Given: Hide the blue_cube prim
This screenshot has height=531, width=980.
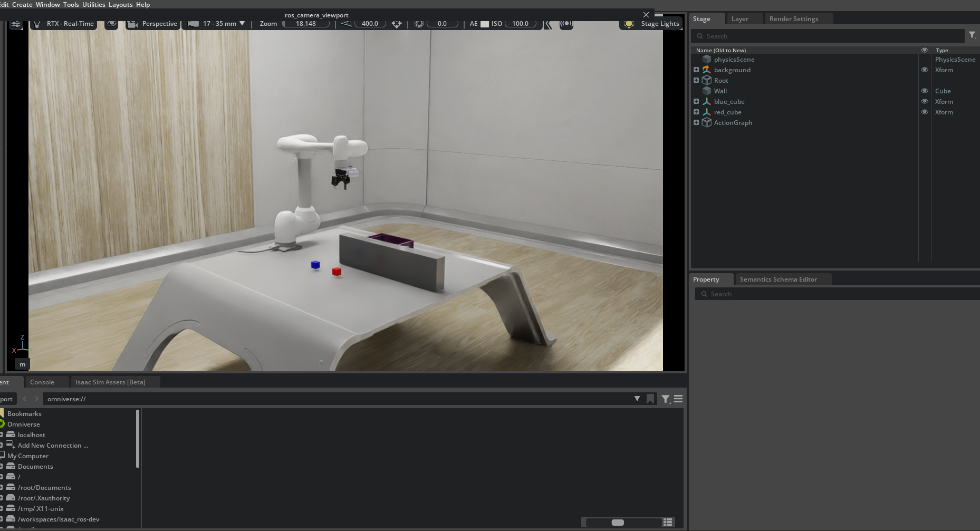Looking at the screenshot, I should click(x=924, y=101).
